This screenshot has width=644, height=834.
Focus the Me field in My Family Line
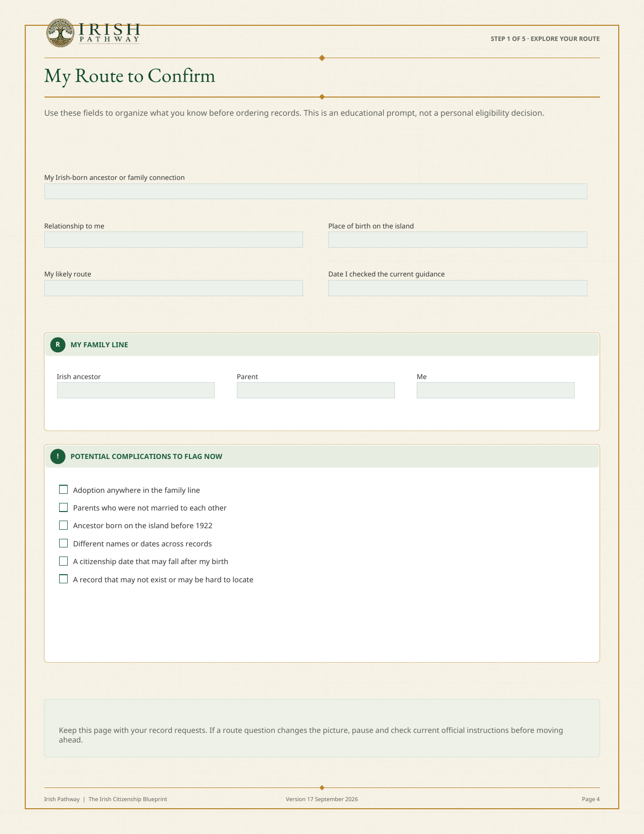click(x=496, y=390)
